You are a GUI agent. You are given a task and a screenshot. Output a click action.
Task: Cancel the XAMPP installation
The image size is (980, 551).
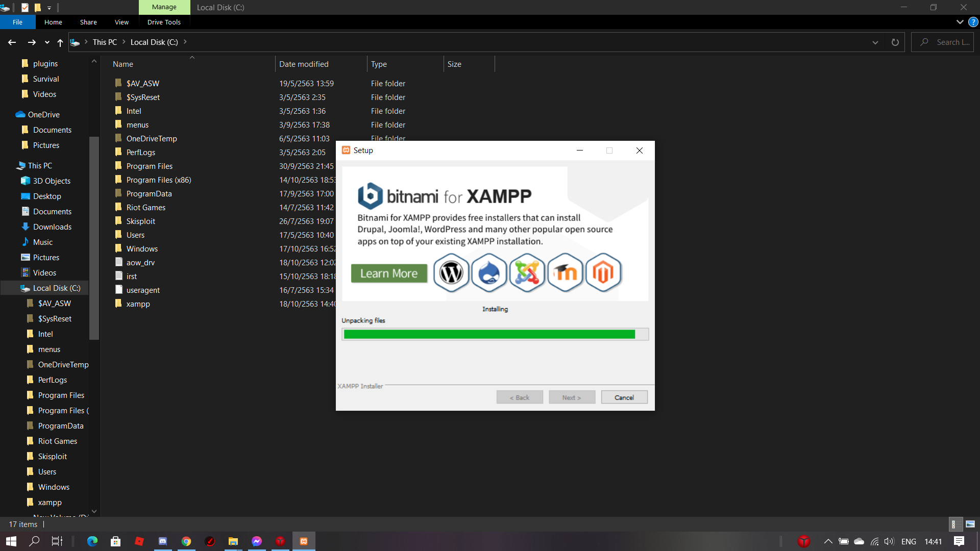point(624,397)
